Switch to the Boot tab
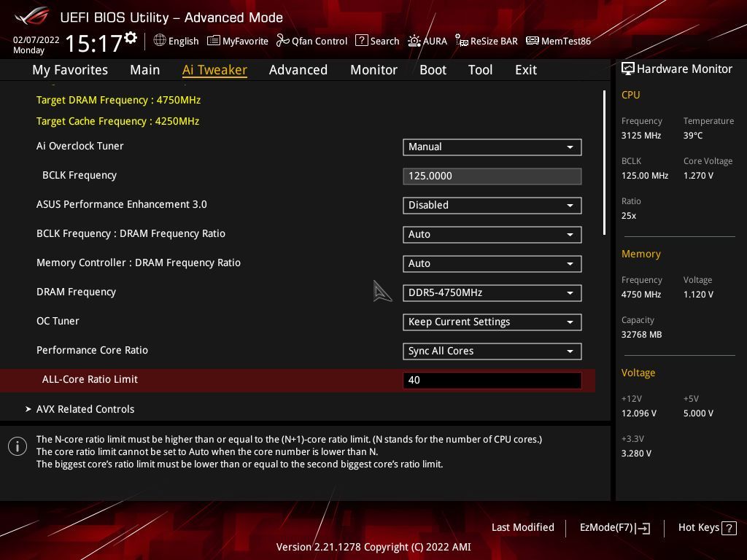Viewport: 747px width, 560px height. pyautogui.click(x=433, y=70)
